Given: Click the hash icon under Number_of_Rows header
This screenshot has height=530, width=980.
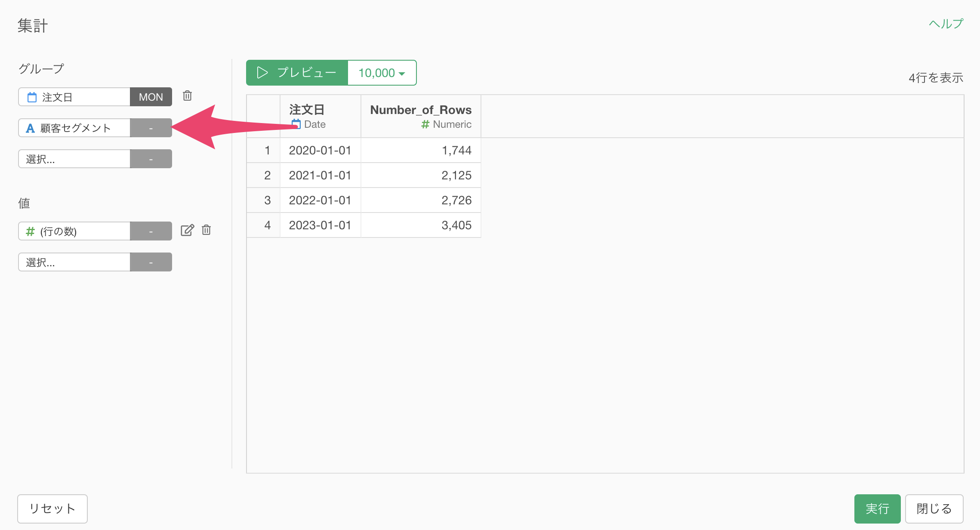Looking at the screenshot, I should coord(425,124).
